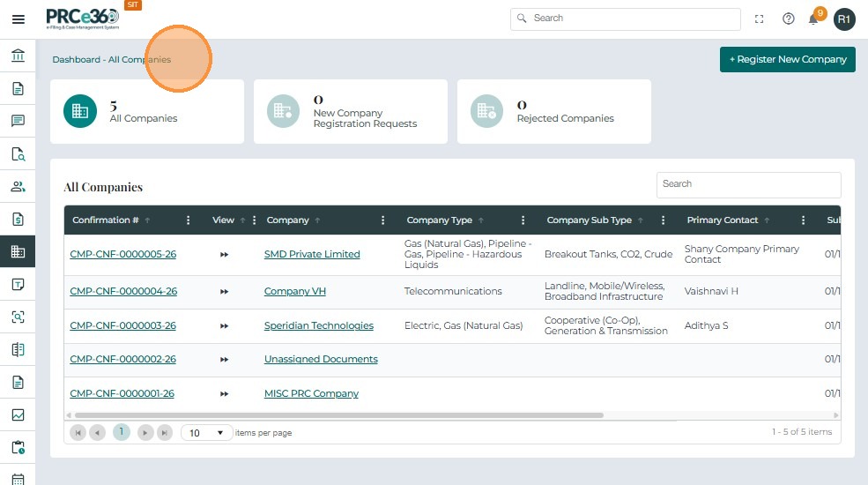
Task: Toggle fullscreen mode icon
Action: click(x=760, y=19)
